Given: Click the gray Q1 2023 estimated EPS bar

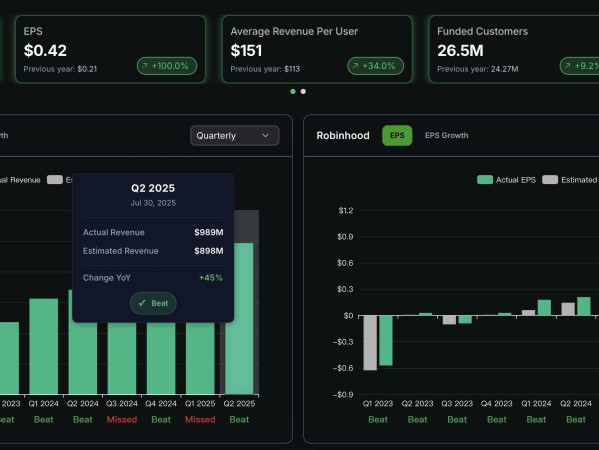Looking at the screenshot, I should [370, 343].
